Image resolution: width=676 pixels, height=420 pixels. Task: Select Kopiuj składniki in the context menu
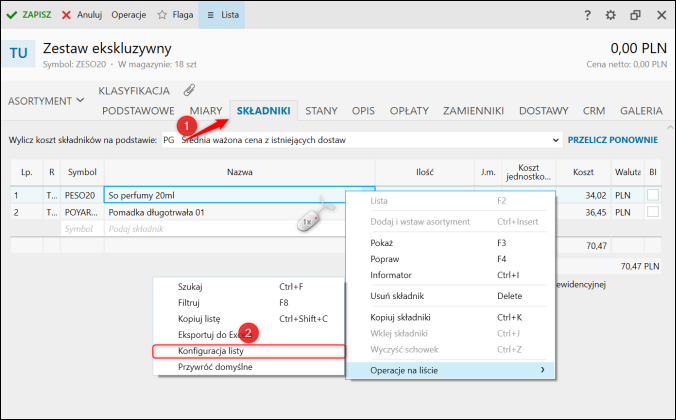point(450,317)
